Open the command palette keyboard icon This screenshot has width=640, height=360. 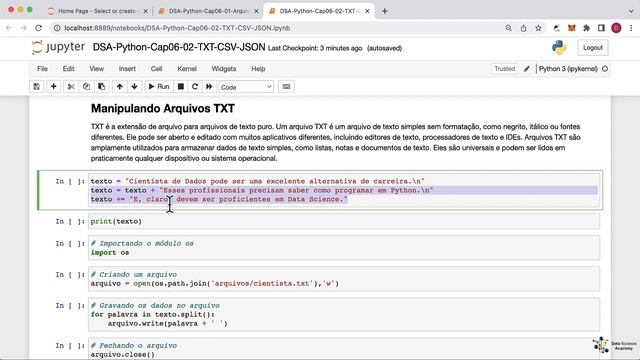[286, 87]
